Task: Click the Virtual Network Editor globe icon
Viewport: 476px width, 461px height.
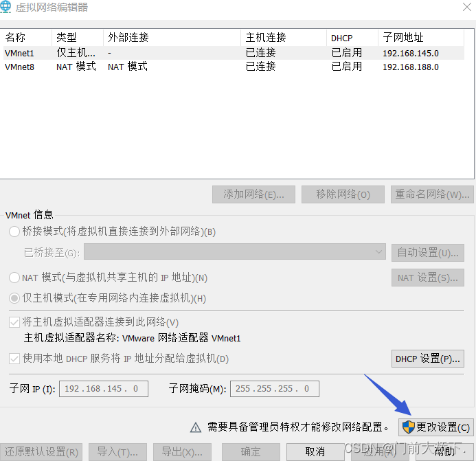Action: pyautogui.click(x=5, y=7)
